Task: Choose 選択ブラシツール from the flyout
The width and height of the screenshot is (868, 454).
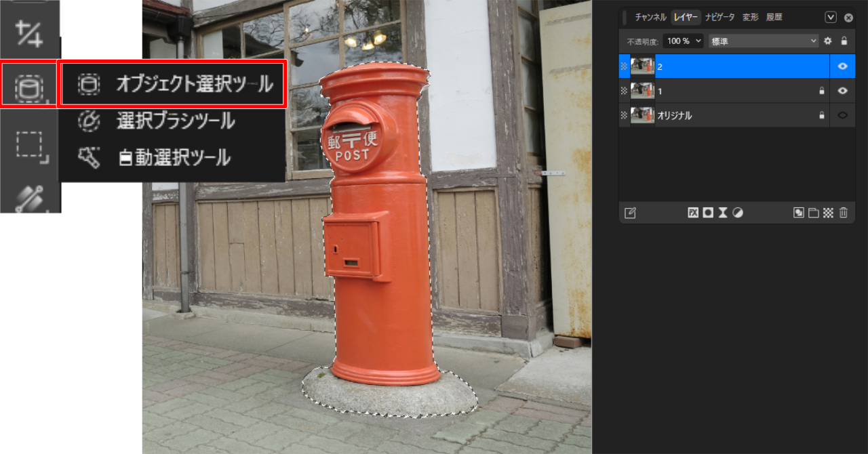Action: click(x=157, y=121)
